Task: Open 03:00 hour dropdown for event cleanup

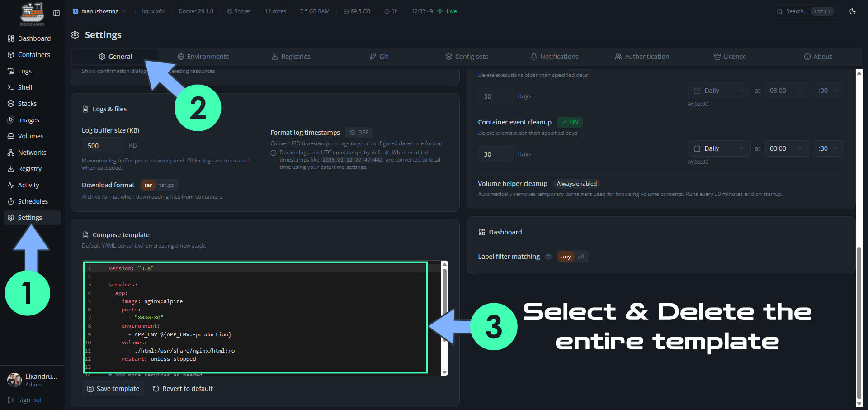Action: tap(786, 148)
